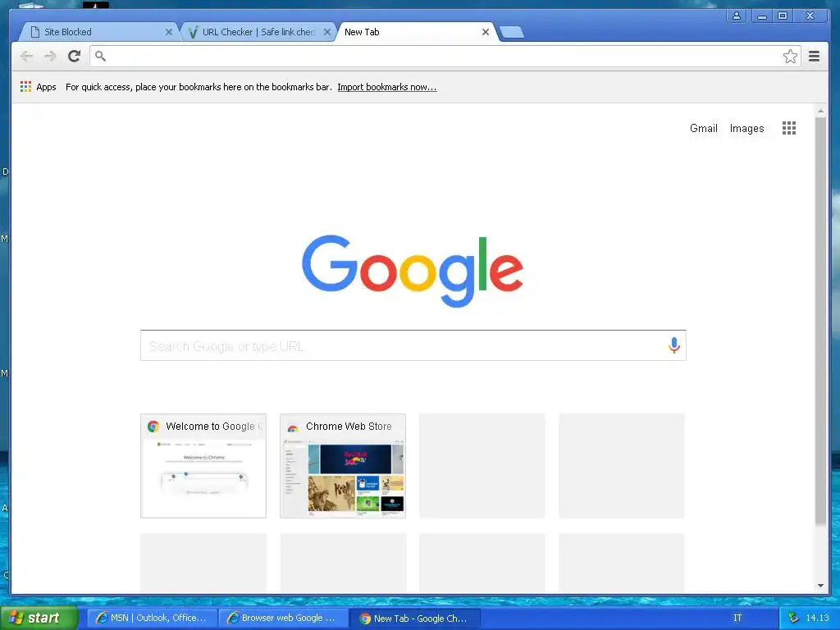Image resolution: width=840 pixels, height=630 pixels.
Task: Focus the Chrome address bar
Action: (x=445, y=57)
